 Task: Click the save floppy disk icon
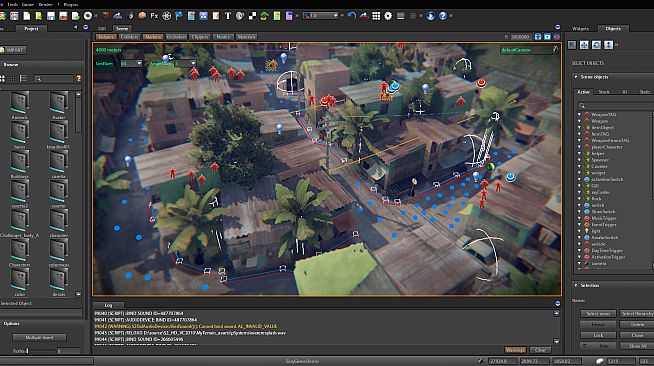(51, 16)
